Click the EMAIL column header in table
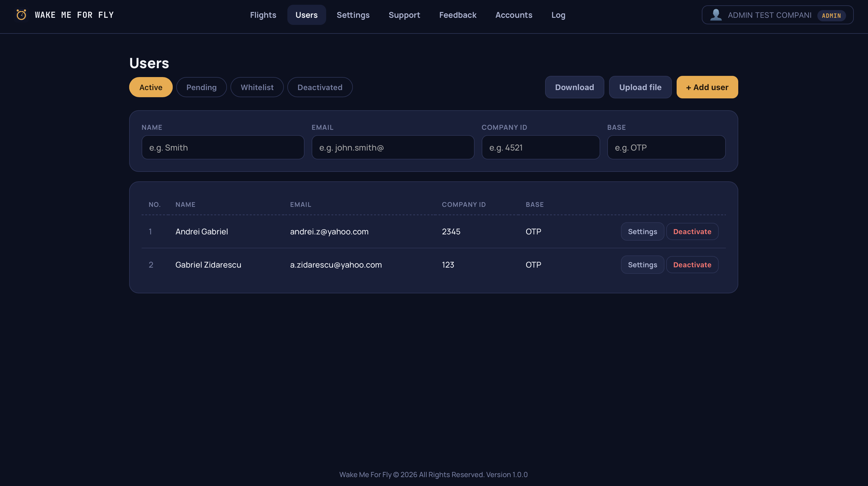This screenshot has width=868, height=486. tap(301, 204)
